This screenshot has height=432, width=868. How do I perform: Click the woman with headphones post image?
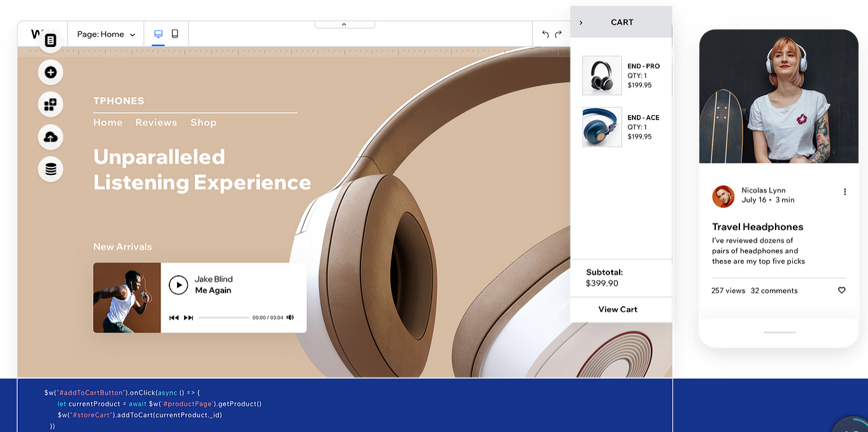pyautogui.click(x=779, y=97)
